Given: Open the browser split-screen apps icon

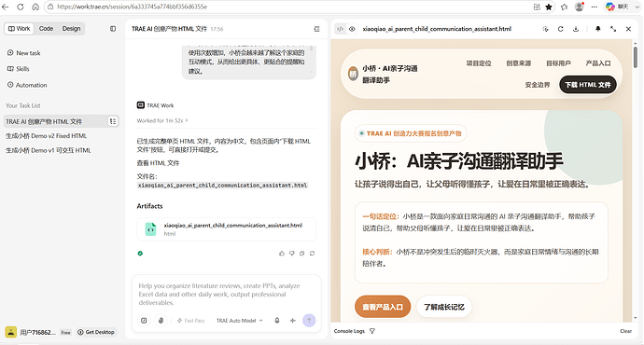Looking at the screenshot, I should pyautogui.click(x=537, y=7).
